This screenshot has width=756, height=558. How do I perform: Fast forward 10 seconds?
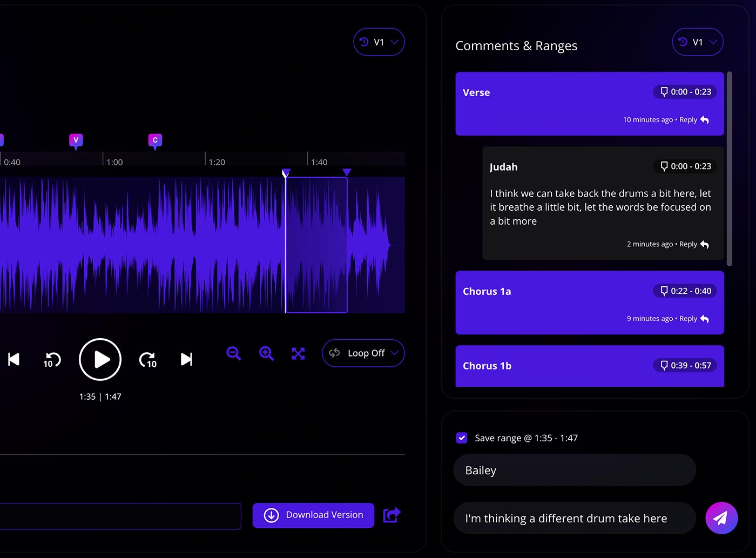[x=148, y=360]
